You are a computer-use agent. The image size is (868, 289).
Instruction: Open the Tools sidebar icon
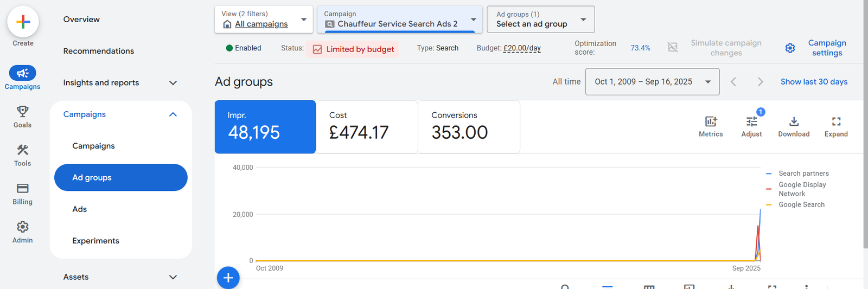[x=22, y=155]
